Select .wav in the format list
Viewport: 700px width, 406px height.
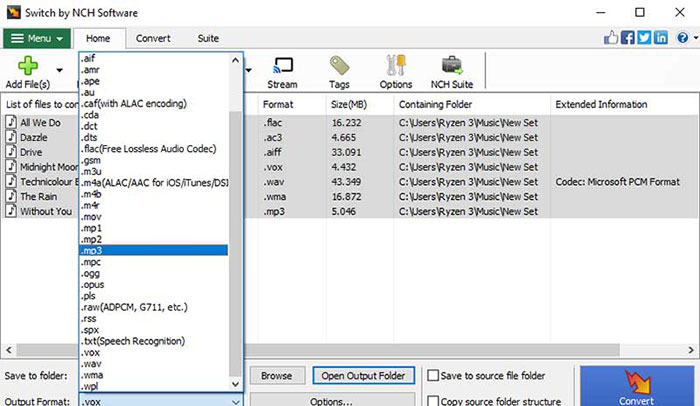(x=154, y=364)
